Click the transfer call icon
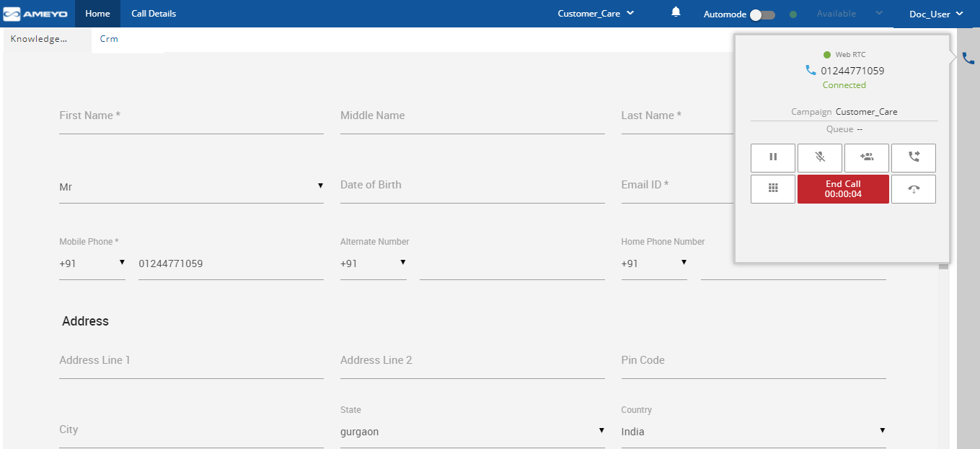The height and width of the screenshot is (449, 980). tap(913, 157)
